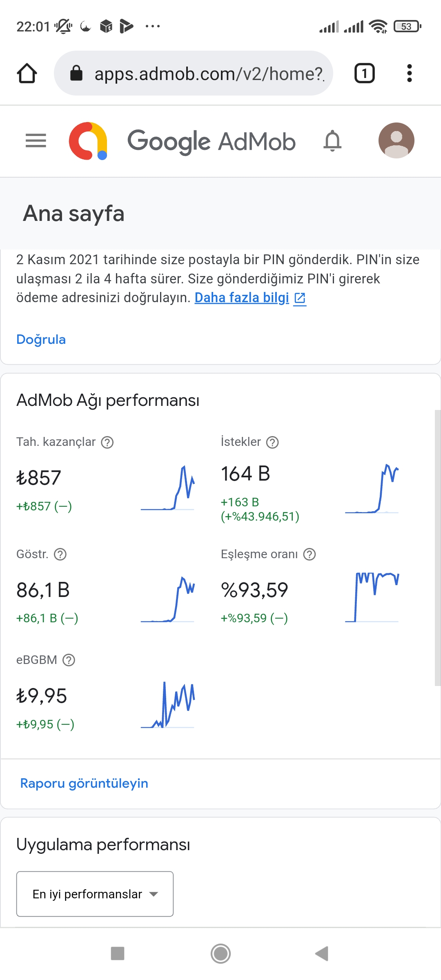
Task: Tap the Doğrula button
Action: click(x=41, y=339)
